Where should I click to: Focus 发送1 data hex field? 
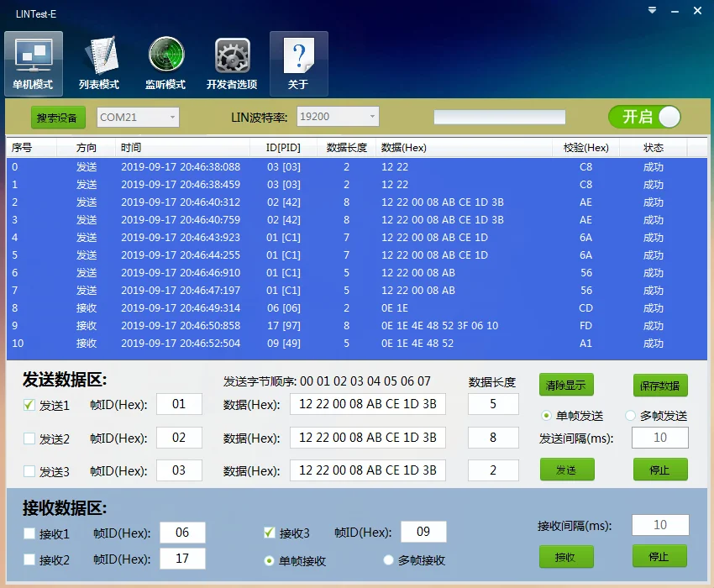(x=367, y=404)
